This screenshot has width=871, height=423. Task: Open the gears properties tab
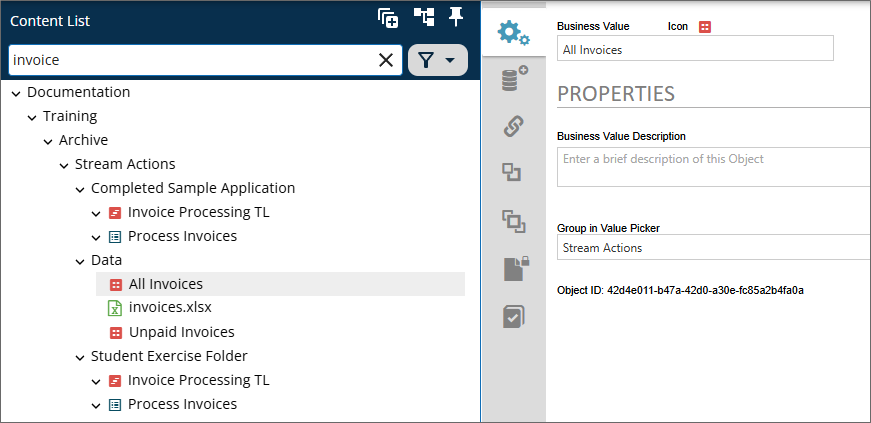tap(513, 34)
